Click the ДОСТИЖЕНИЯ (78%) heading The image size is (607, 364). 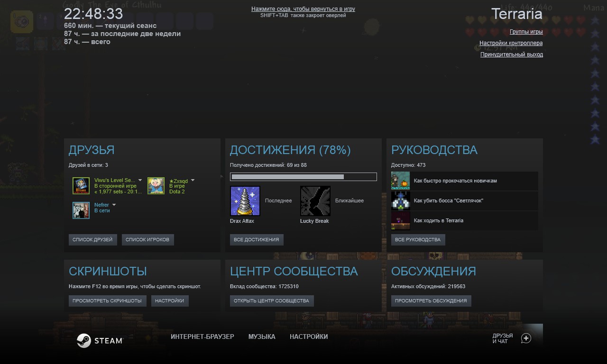[290, 150]
